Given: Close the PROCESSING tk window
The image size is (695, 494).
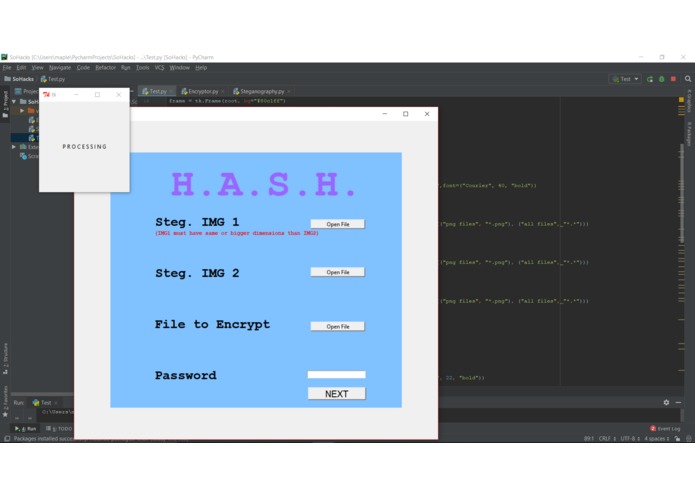Looking at the screenshot, I should [119, 94].
